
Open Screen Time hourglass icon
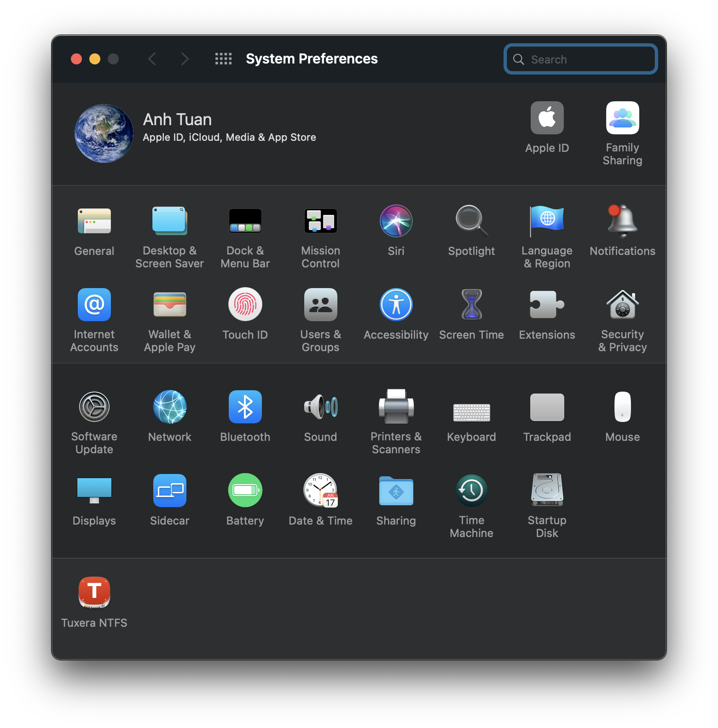[x=471, y=305]
